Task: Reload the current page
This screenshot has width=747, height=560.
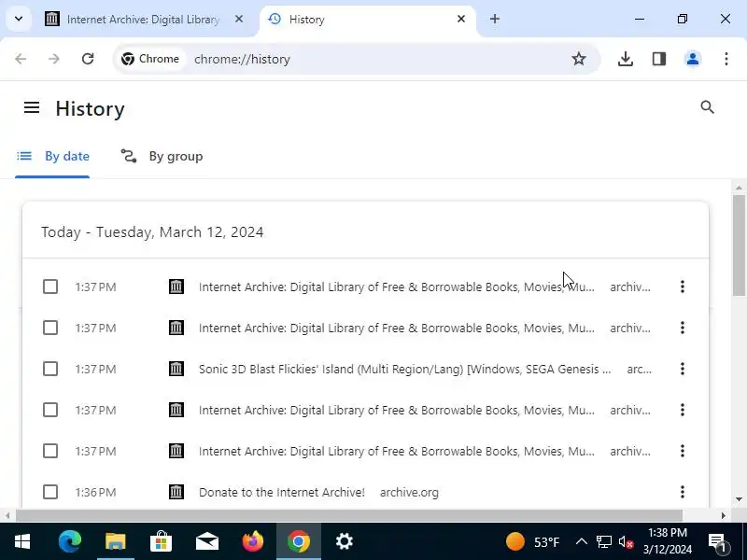Action: coord(88,59)
